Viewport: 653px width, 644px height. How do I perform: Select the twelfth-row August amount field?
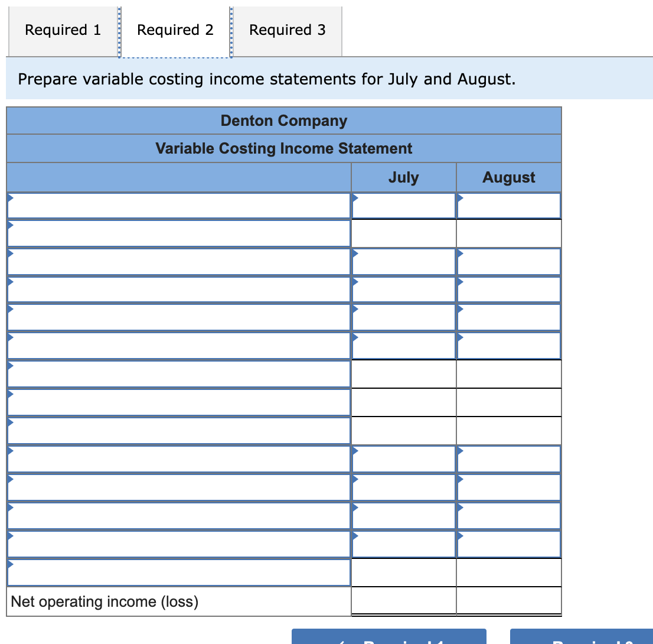point(509,516)
